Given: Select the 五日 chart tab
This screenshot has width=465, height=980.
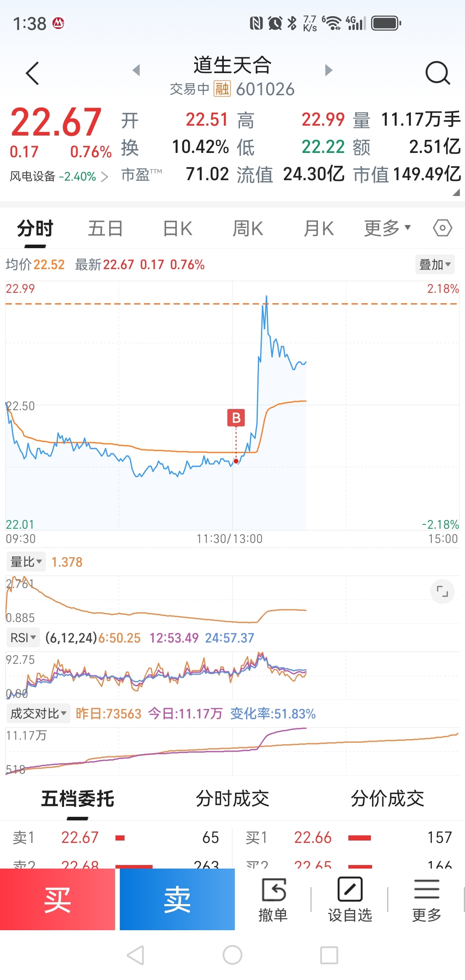Looking at the screenshot, I should (105, 228).
